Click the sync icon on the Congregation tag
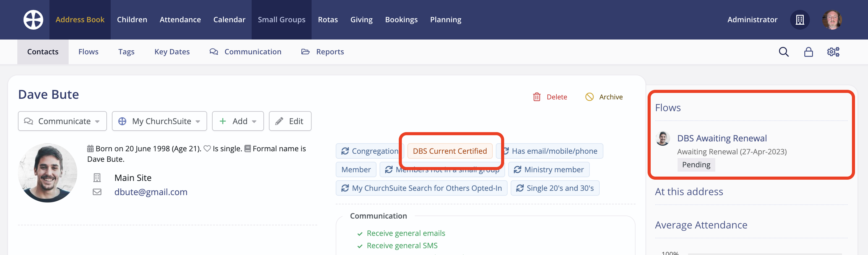The width and height of the screenshot is (868, 255). [x=345, y=151]
